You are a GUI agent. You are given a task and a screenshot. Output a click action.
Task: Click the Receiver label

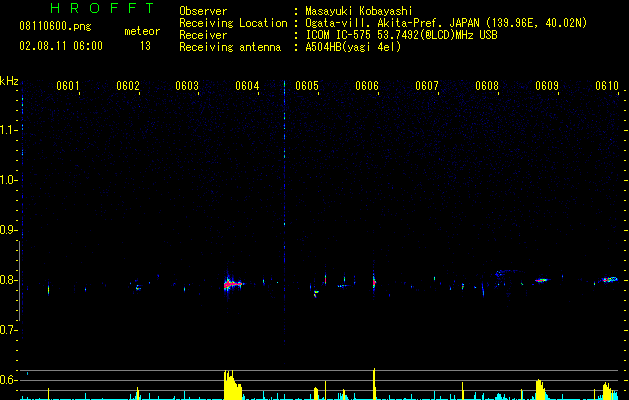[203, 35]
